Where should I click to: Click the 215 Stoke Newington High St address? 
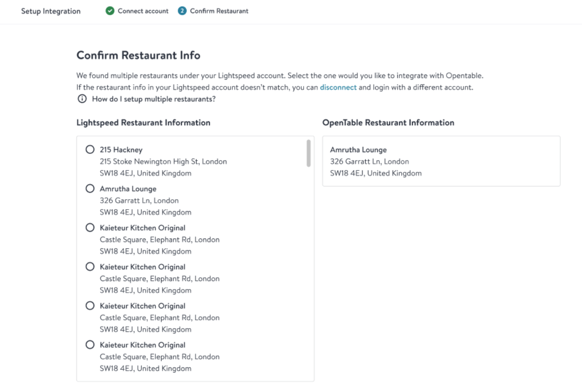(163, 162)
